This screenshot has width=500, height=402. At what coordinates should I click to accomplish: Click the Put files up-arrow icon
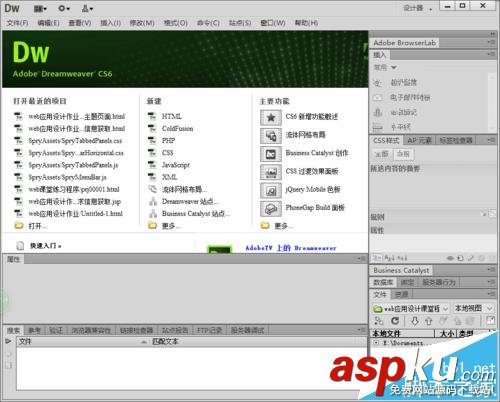(x=429, y=321)
